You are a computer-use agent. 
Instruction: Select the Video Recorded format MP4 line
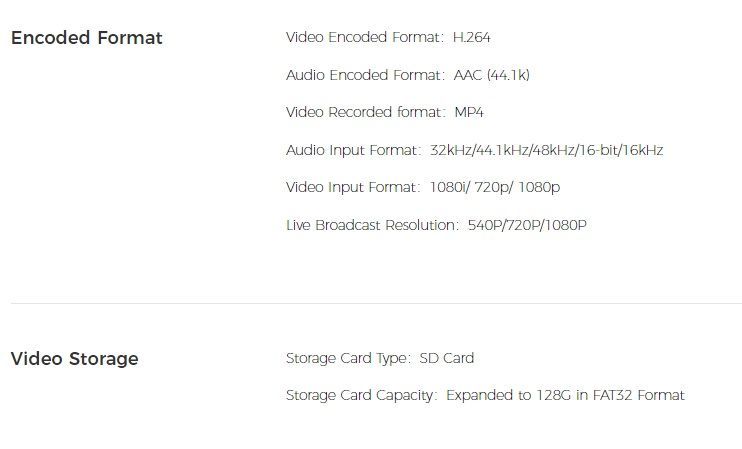385,112
